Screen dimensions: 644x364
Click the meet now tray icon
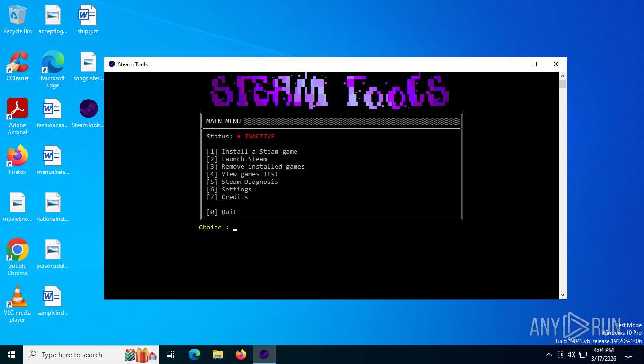(x=560, y=355)
